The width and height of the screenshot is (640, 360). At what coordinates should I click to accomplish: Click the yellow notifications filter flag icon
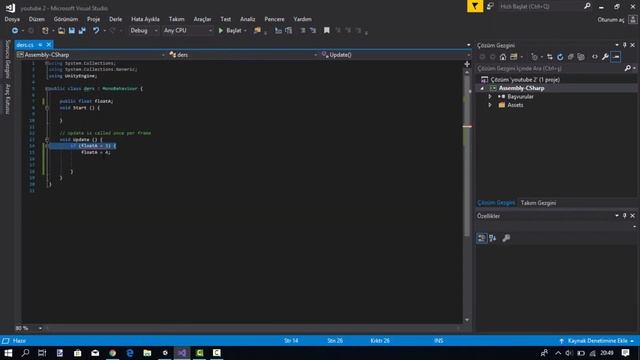(x=475, y=6)
